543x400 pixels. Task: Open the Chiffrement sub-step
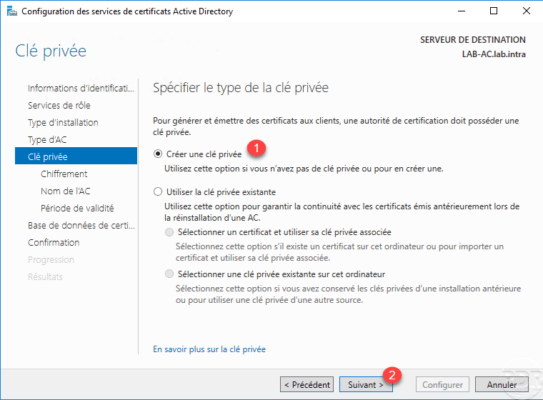click(x=64, y=174)
